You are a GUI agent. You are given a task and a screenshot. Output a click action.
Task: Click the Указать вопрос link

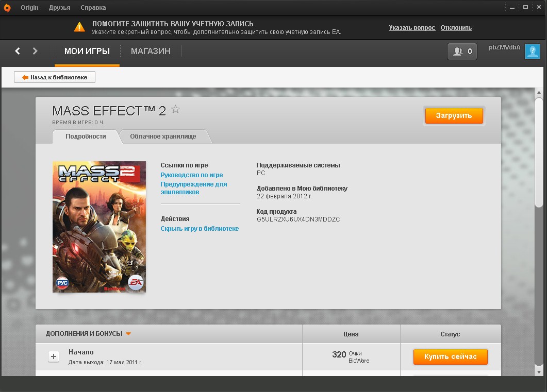pos(412,28)
